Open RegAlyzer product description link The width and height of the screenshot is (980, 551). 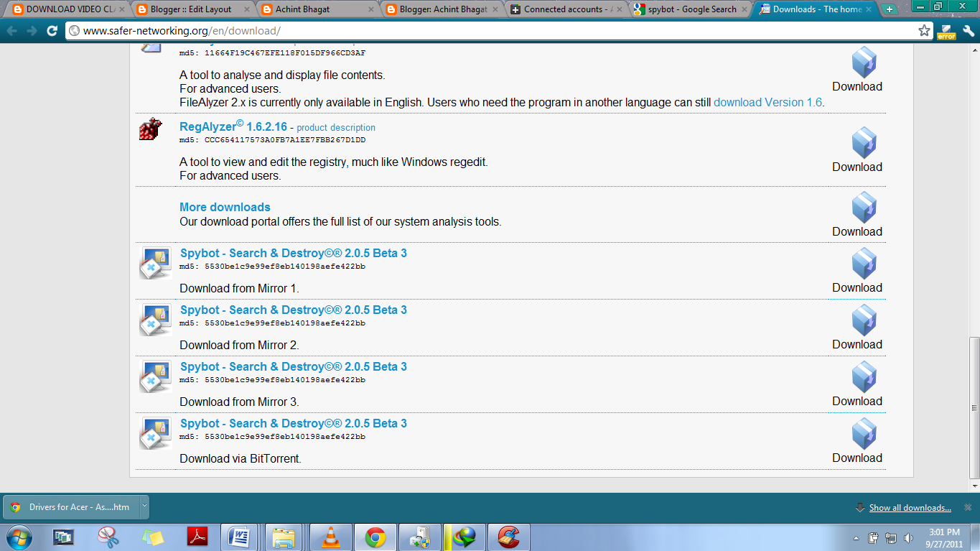click(x=336, y=127)
